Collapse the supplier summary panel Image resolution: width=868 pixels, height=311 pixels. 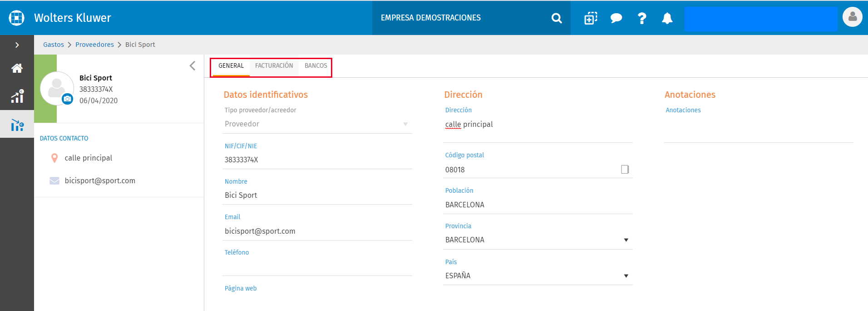click(192, 66)
